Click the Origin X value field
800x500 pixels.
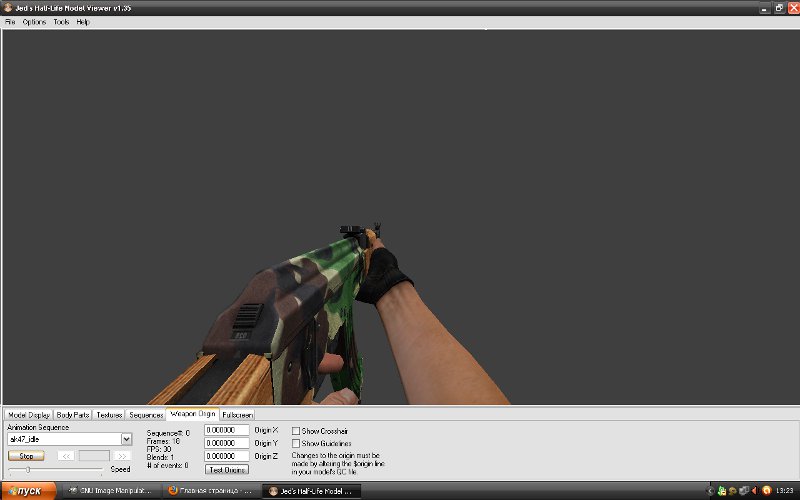click(227, 430)
